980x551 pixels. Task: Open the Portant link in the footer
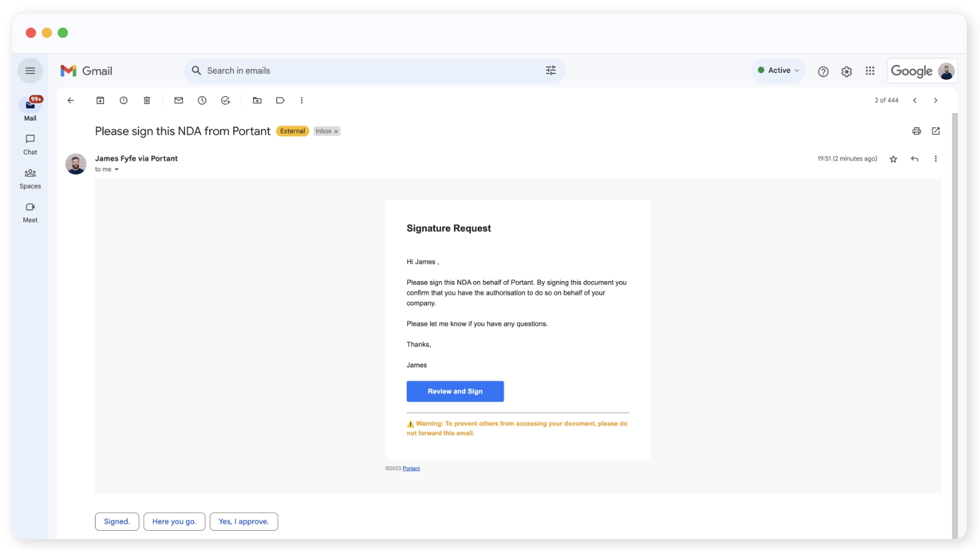point(411,468)
